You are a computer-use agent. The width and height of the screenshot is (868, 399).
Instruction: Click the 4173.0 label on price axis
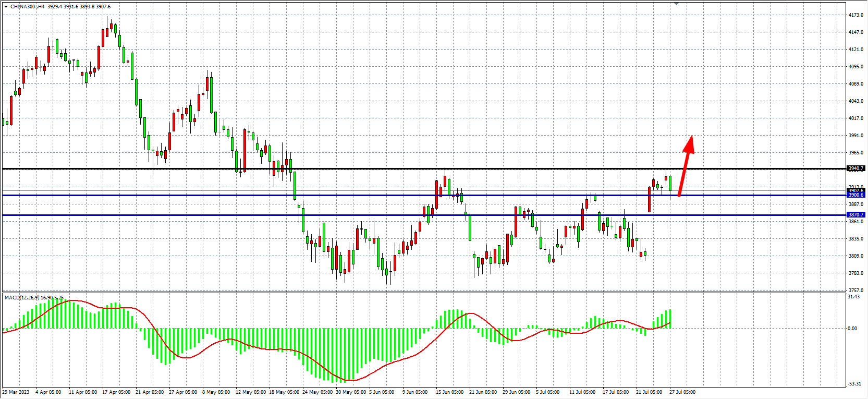coord(855,15)
